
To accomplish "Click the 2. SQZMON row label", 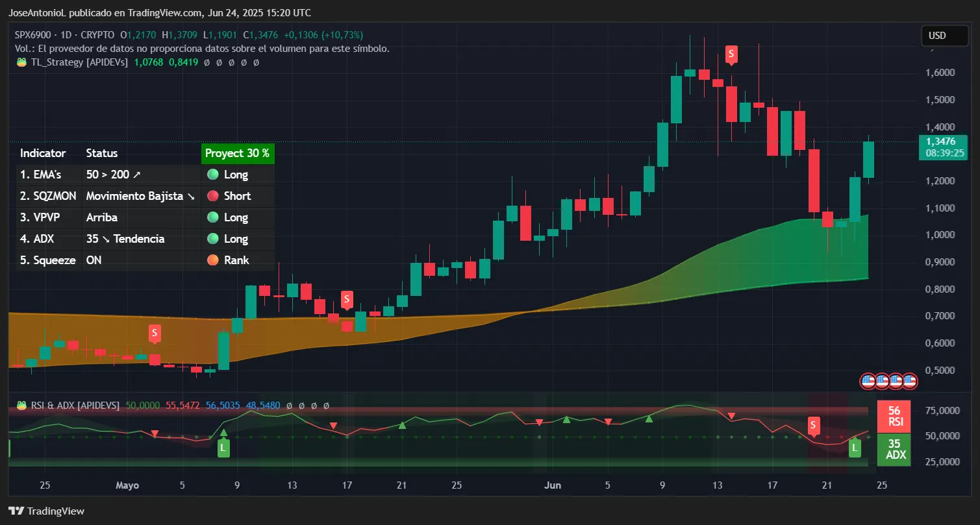I will click(x=49, y=196).
